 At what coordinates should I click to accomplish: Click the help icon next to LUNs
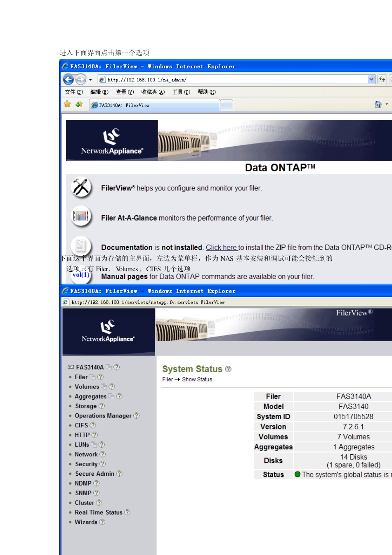pos(102,445)
